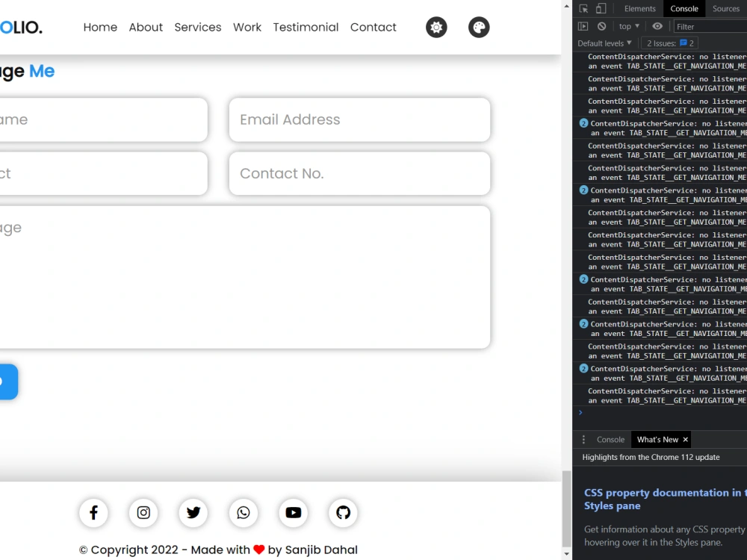Screen dimensions: 747x560
Task: Click the console prompt chevron
Action: coord(580,412)
